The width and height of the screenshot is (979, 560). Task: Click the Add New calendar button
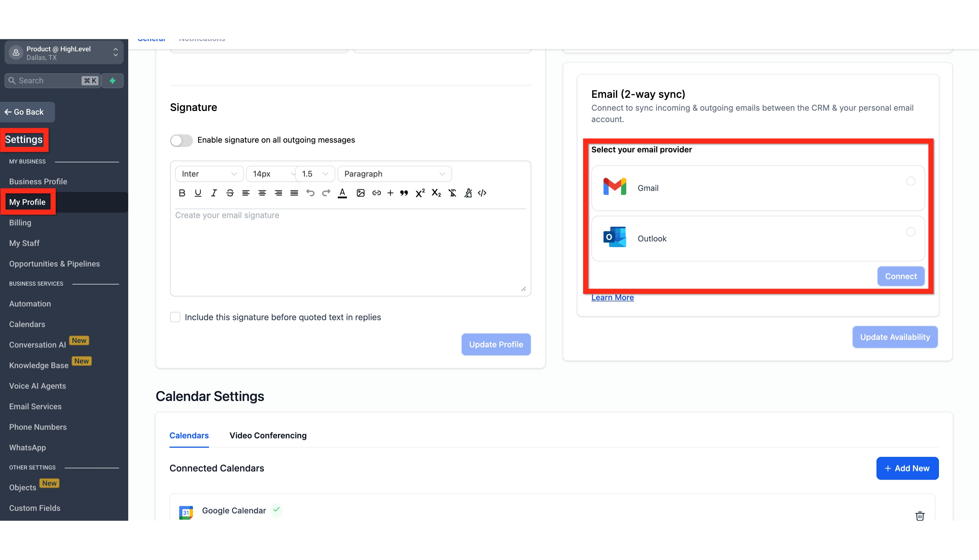pyautogui.click(x=907, y=468)
